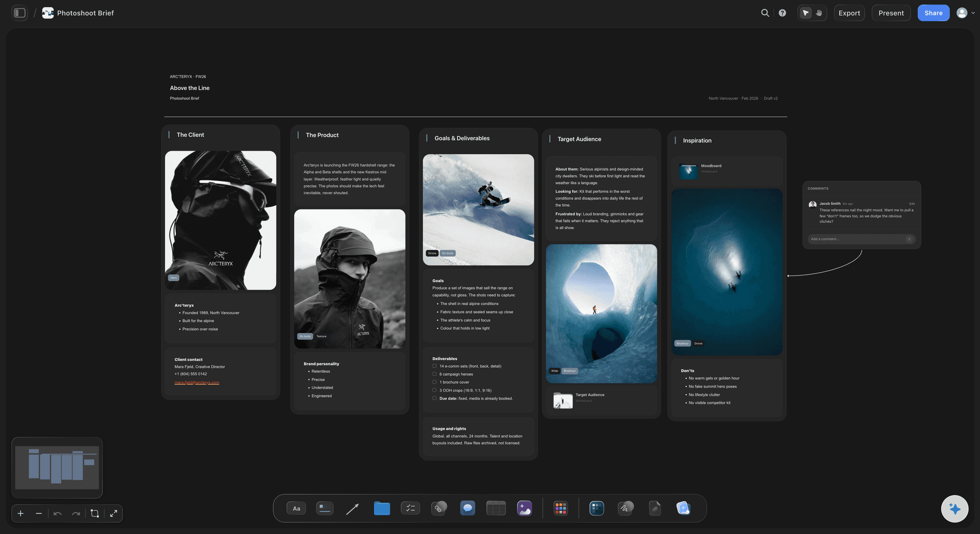Click the Bluehour tag on the Inspiration photo
The image size is (980, 534).
(683, 343)
